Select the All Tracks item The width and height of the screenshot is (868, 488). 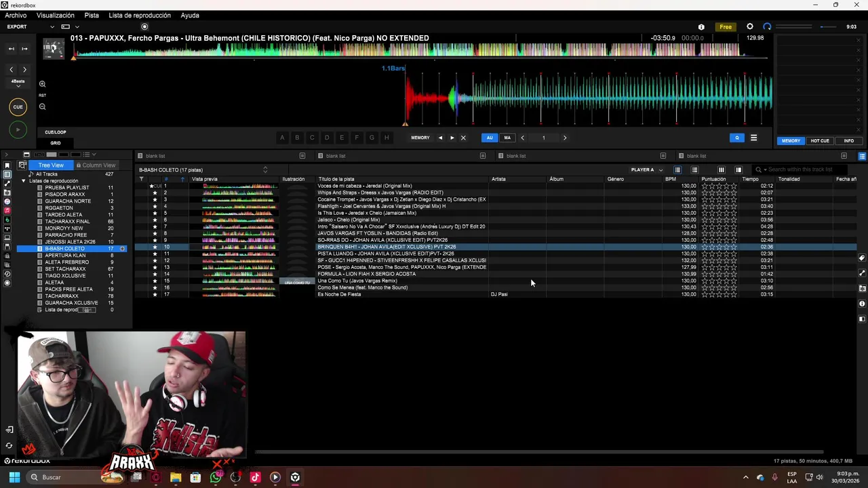click(x=47, y=174)
